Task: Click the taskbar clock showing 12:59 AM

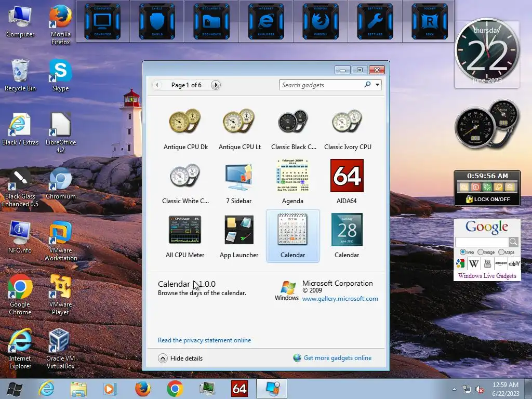Action: [506, 389]
